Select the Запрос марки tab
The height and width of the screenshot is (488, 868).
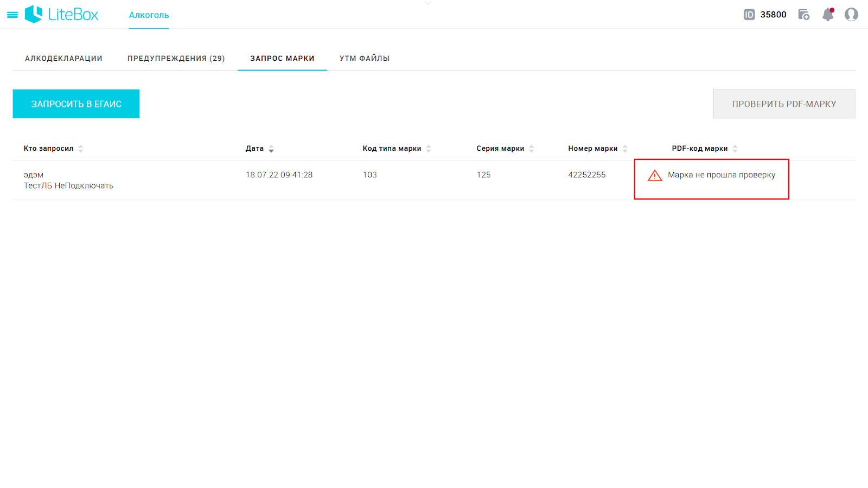[x=282, y=59]
